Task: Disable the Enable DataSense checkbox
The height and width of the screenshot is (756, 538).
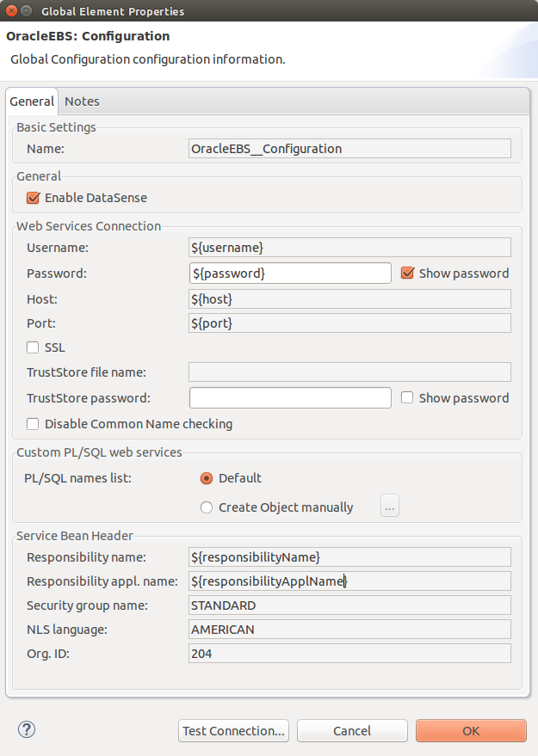Action: pyautogui.click(x=32, y=197)
